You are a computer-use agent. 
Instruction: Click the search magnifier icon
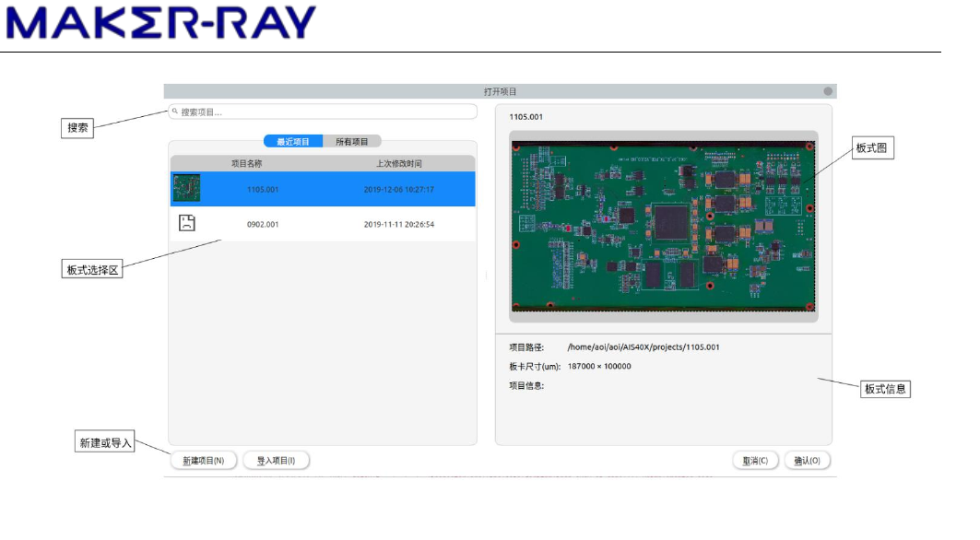pyautogui.click(x=175, y=112)
